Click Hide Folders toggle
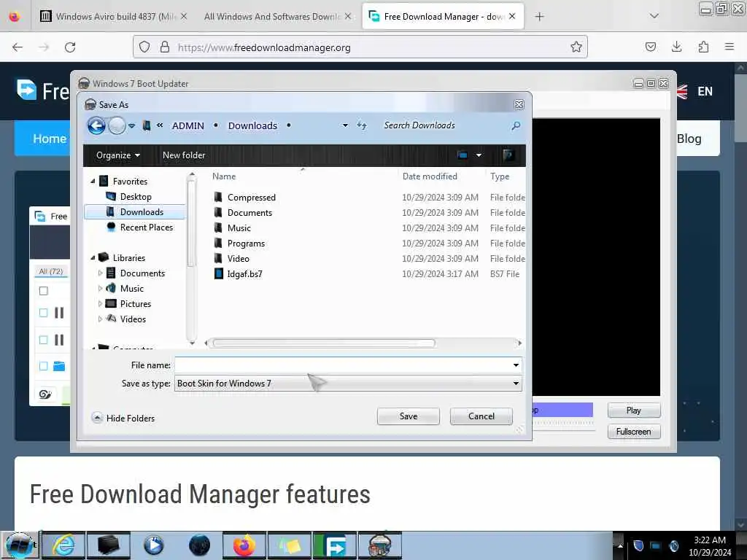This screenshot has height=560, width=747. click(x=123, y=418)
